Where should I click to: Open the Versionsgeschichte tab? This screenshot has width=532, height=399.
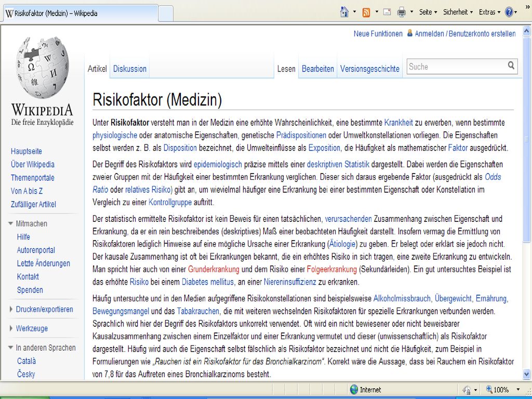coord(370,69)
